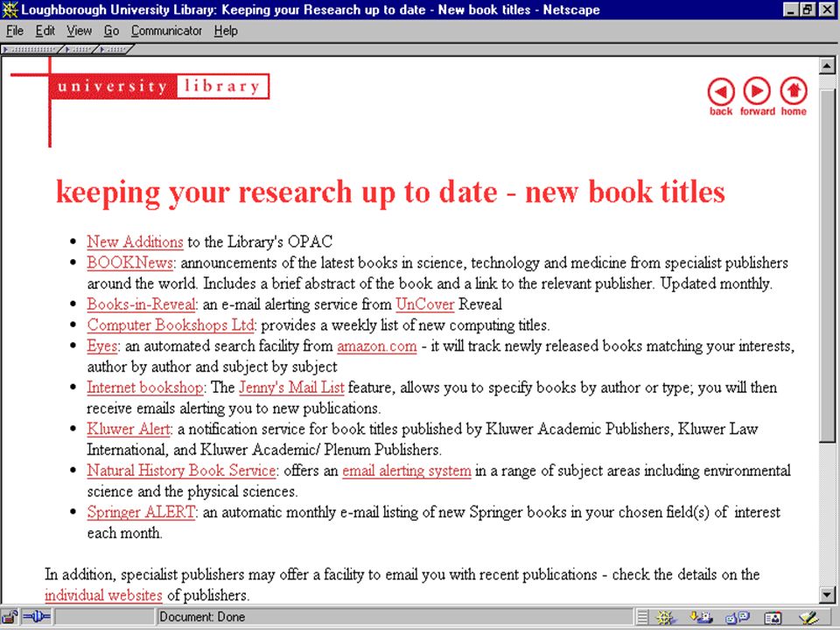Open Navigator from the component bar ship wheel

point(665,618)
